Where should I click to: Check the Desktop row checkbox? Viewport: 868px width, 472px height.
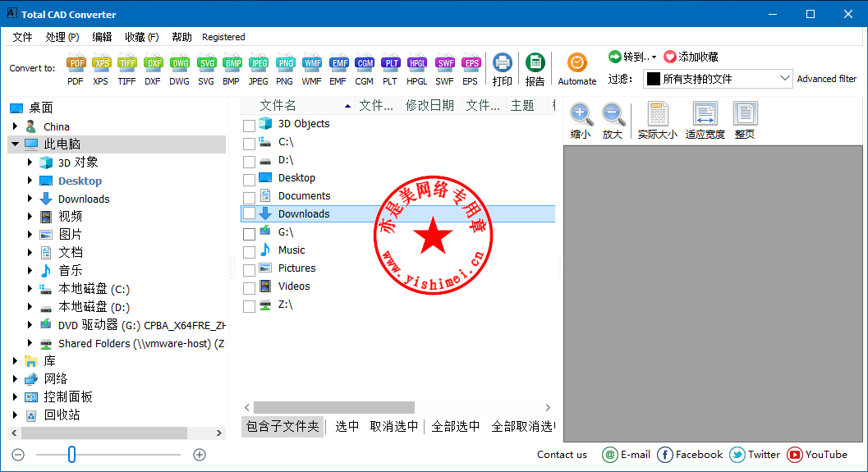(249, 180)
